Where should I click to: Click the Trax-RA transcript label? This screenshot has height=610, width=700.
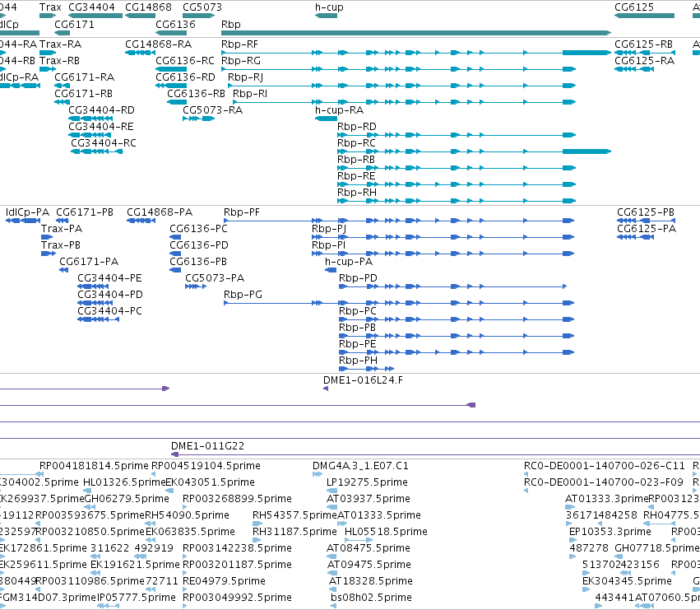click(60, 44)
